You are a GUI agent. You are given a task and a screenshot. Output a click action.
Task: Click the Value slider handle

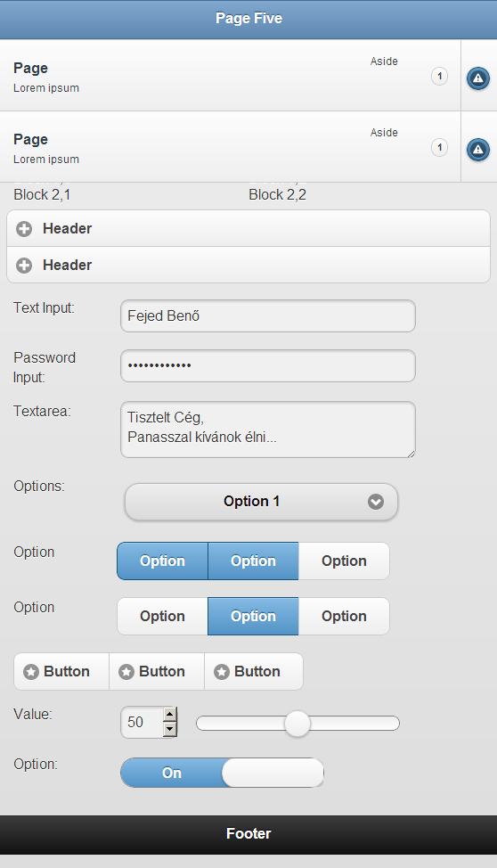[297, 723]
